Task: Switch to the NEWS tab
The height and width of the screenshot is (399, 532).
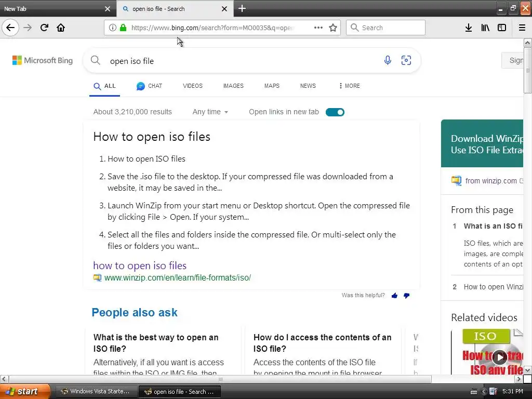Action: (x=308, y=86)
